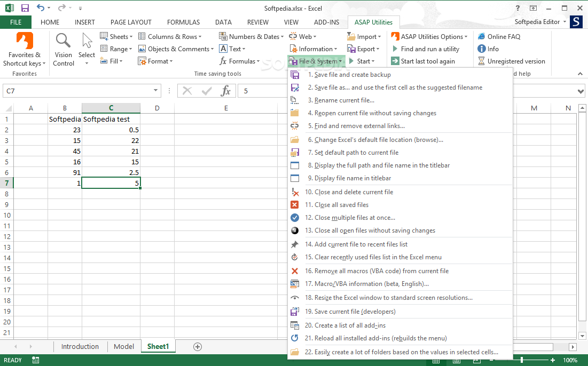
Task: Open Vision Control magnifier tool
Action: pyautogui.click(x=64, y=50)
